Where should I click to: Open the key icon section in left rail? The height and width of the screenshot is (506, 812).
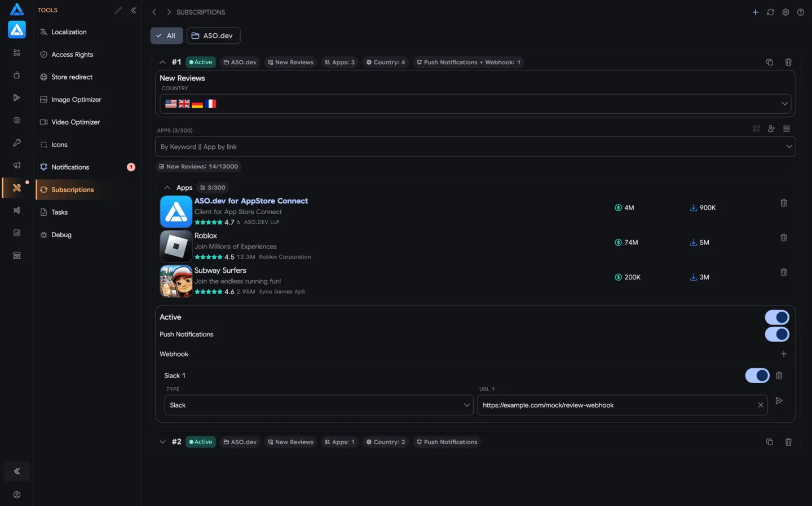[17, 143]
